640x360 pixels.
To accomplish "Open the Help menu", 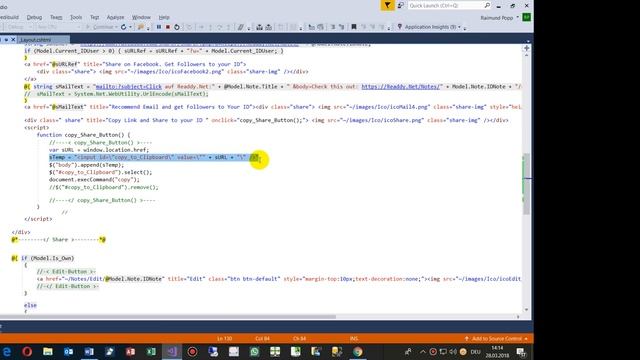I will click(164, 17).
